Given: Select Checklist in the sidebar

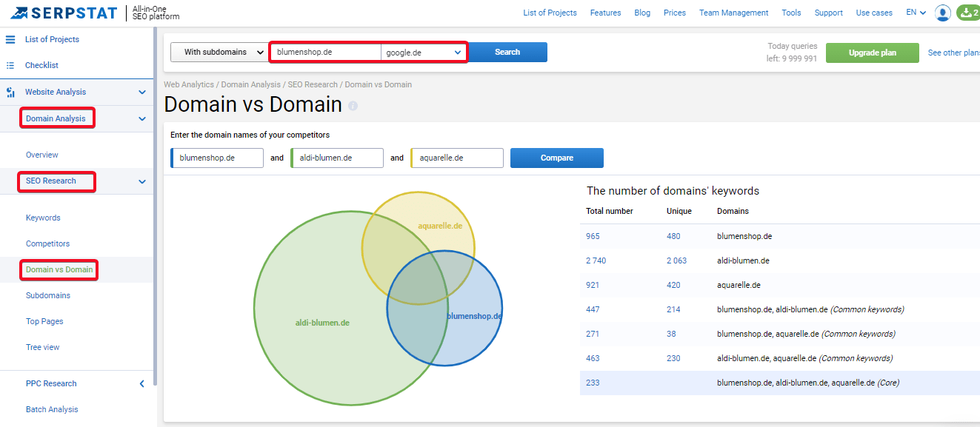Looking at the screenshot, I should pyautogui.click(x=41, y=65).
